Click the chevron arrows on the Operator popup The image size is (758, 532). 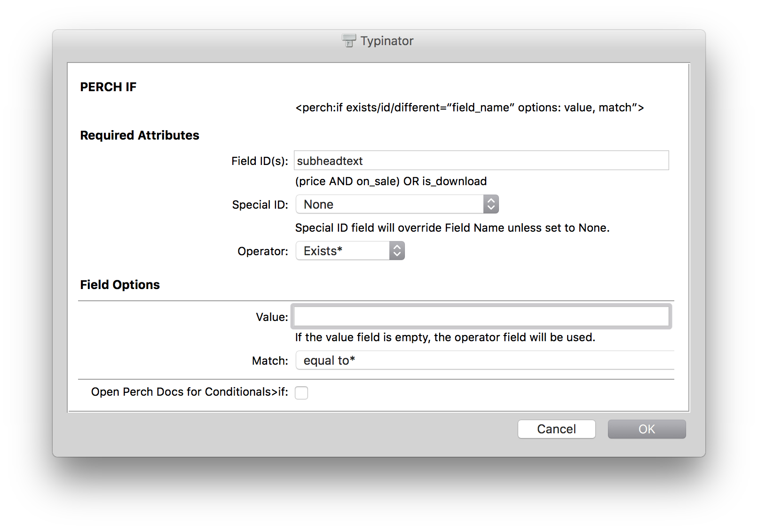[x=397, y=251]
